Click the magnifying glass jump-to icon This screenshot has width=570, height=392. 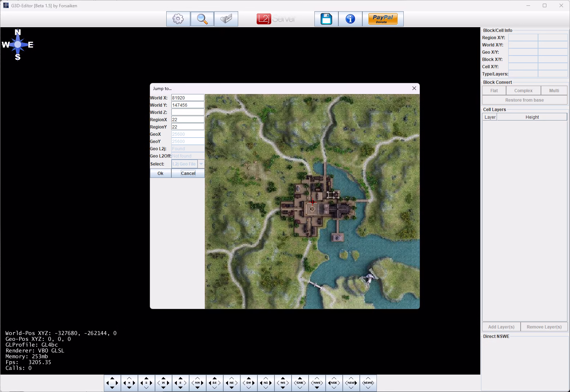tap(202, 19)
